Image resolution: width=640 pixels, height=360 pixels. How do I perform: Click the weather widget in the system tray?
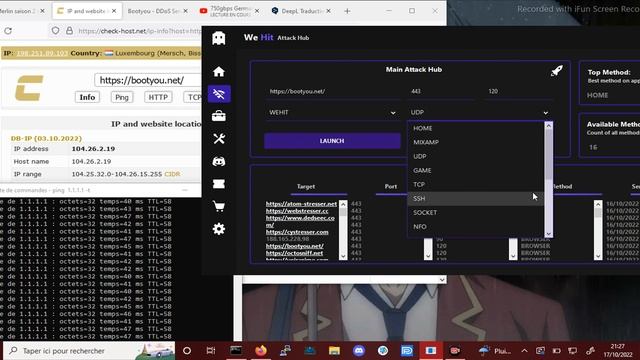[494, 351]
